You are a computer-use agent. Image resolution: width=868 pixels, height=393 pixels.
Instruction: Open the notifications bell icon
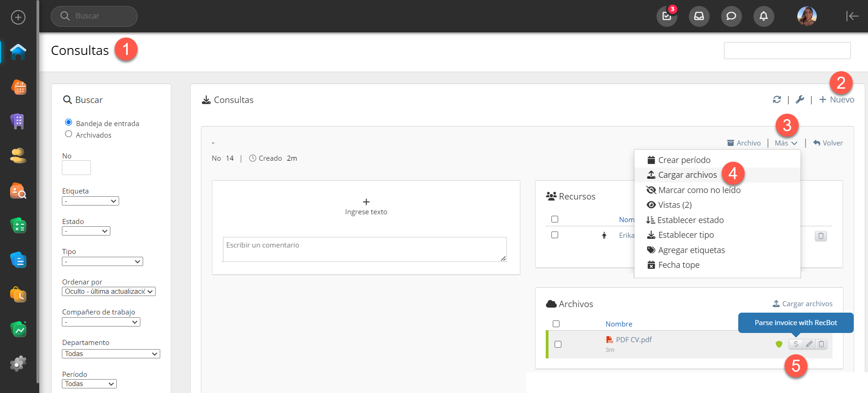click(x=763, y=17)
